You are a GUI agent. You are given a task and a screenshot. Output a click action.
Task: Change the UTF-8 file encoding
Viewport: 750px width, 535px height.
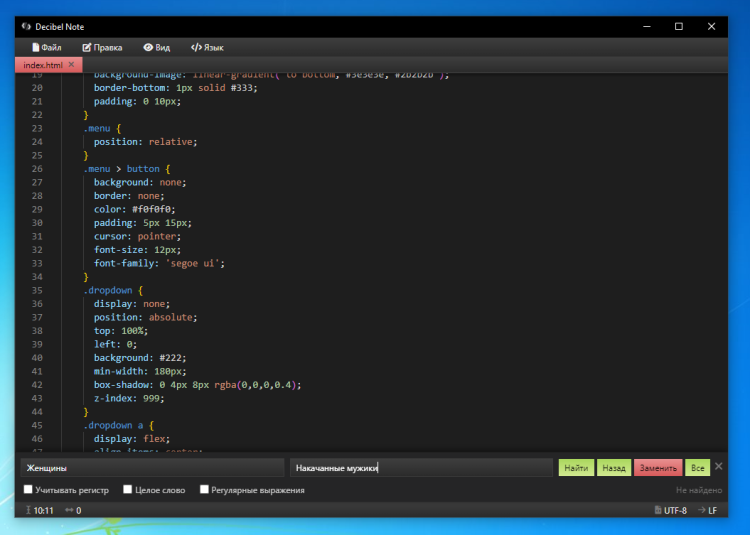coord(669,510)
